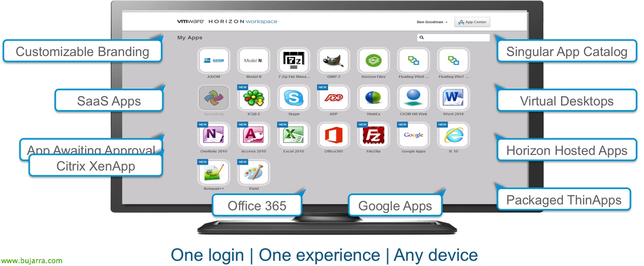Screen dimensions: 644x266
Task: Open Excel 2010 app icon
Action: tap(293, 135)
